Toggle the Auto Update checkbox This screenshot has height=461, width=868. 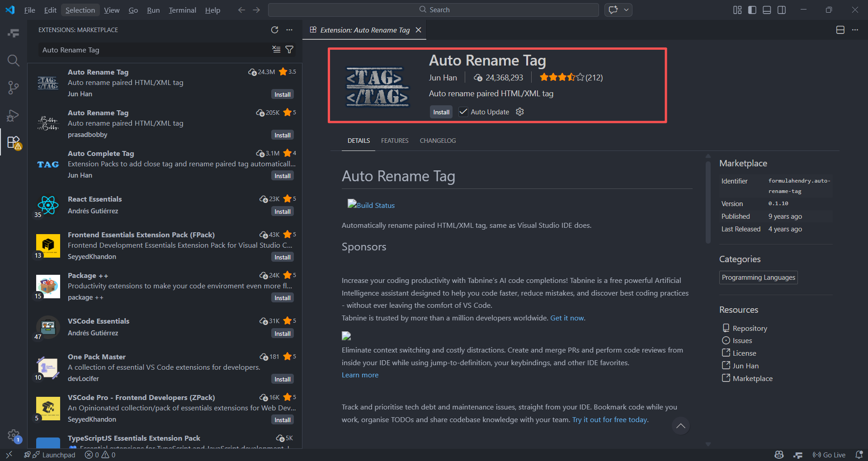point(463,112)
